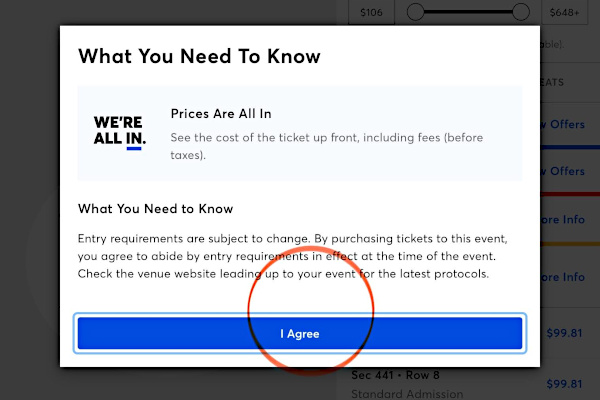
Task: Open the upper More Info link
Action: 562,220
